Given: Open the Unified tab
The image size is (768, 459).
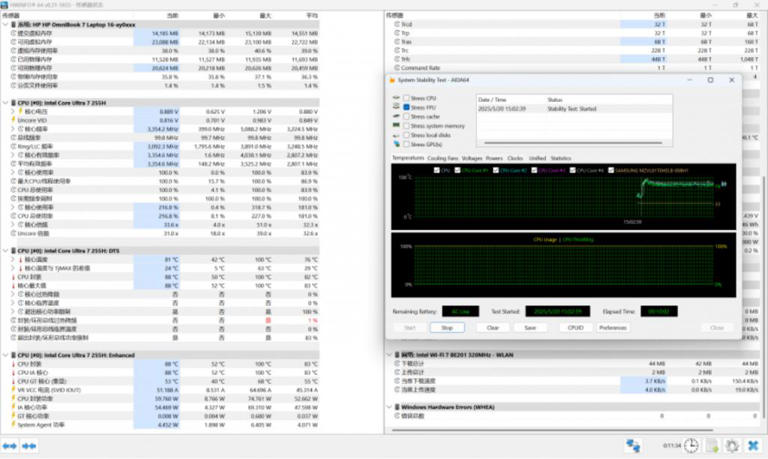Looking at the screenshot, I should [x=537, y=158].
